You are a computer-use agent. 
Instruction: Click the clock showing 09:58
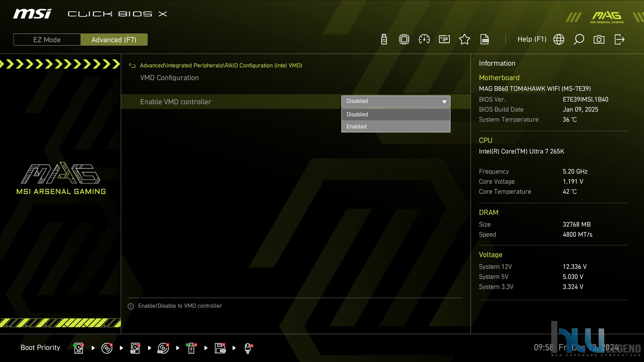pos(544,348)
